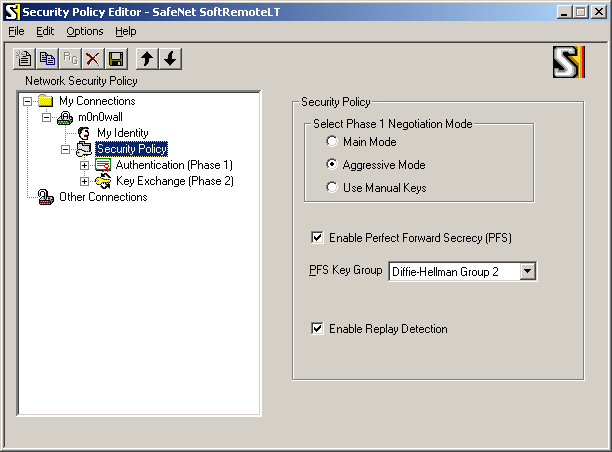This screenshot has height=452, width=612.
Task: Select Other Connections in the tree
Action: coord(103,197)
